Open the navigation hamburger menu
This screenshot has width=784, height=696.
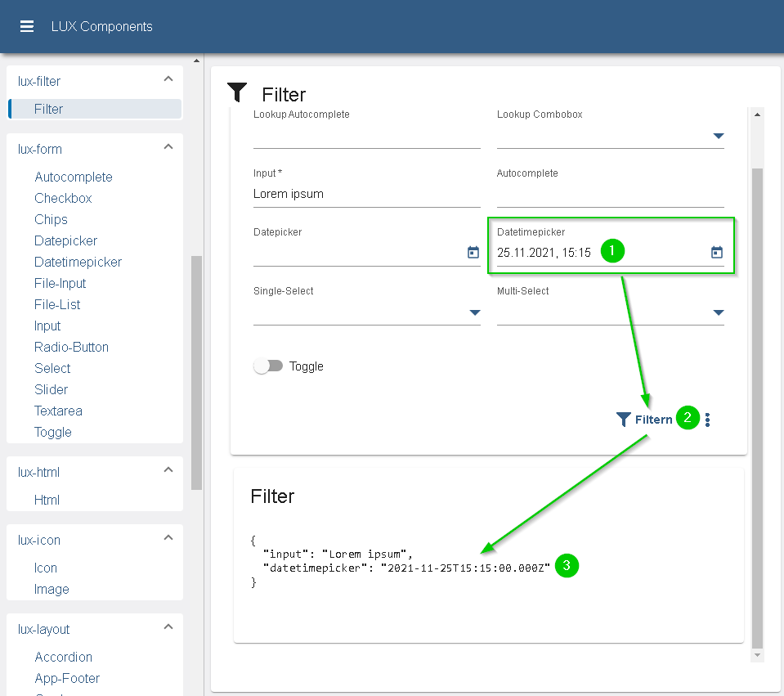pyautogui.click(x=27, y=25)
